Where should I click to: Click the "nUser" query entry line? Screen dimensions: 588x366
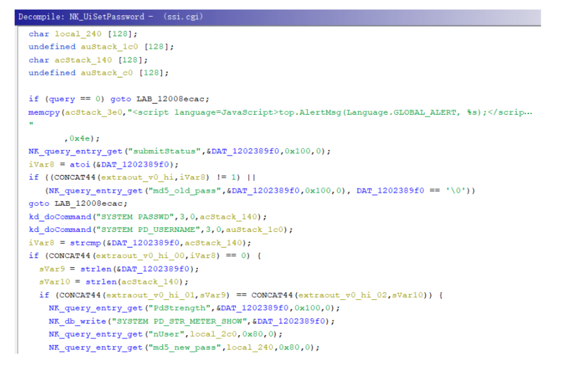coord(165,335)
